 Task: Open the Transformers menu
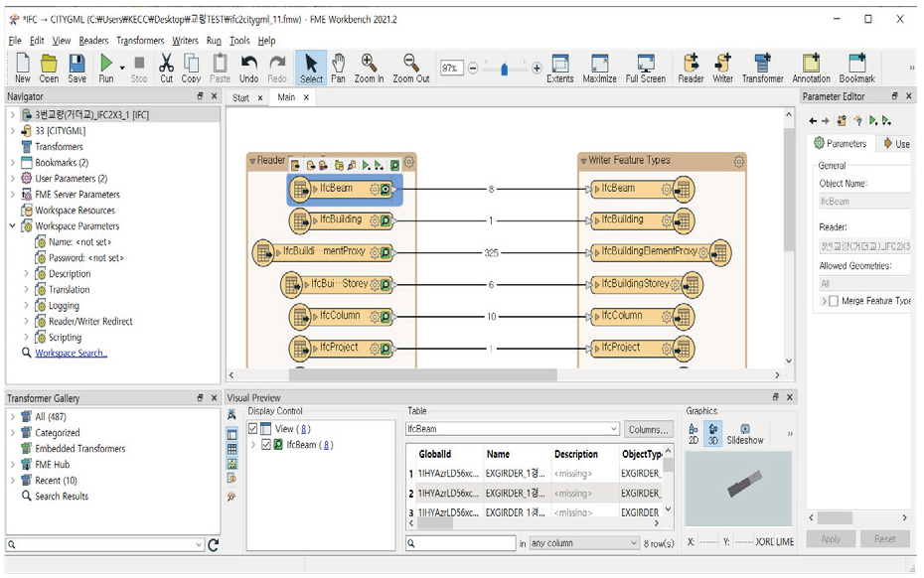pos(140,41)
